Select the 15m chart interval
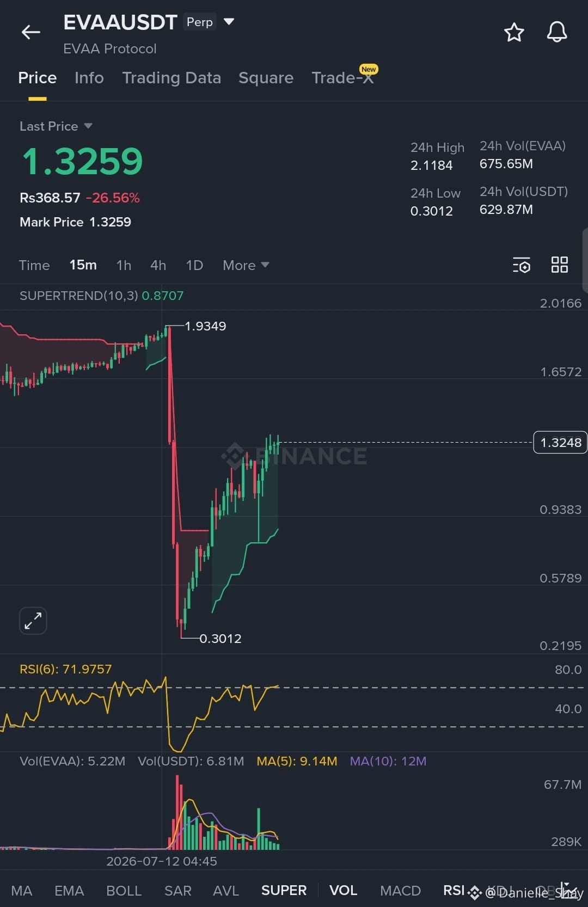 coord(83,265)
